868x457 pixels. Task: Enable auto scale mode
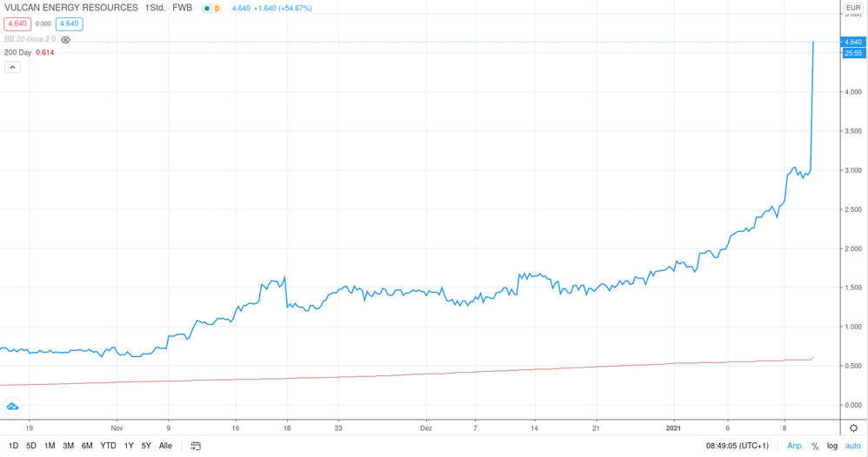[x=852, y=446]
